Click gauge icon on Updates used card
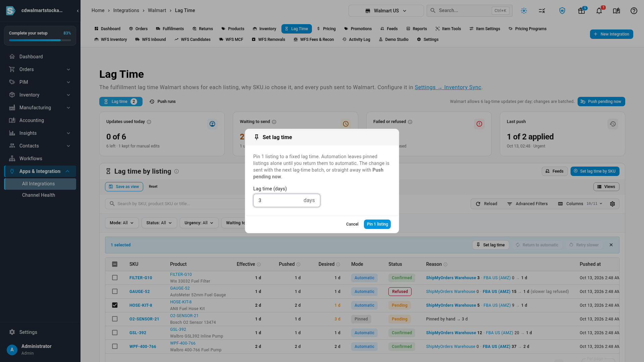The image size is (644, 362). (212, 124)
